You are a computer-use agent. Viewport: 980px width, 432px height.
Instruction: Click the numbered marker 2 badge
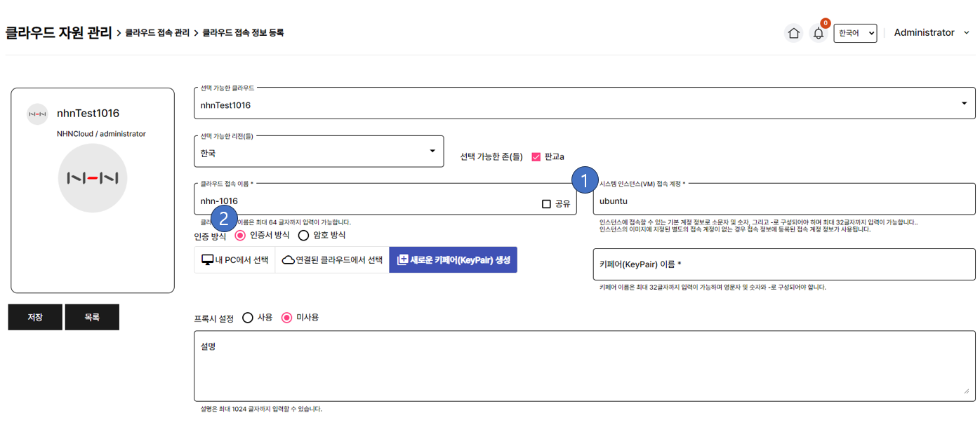(x=223, y=219)
